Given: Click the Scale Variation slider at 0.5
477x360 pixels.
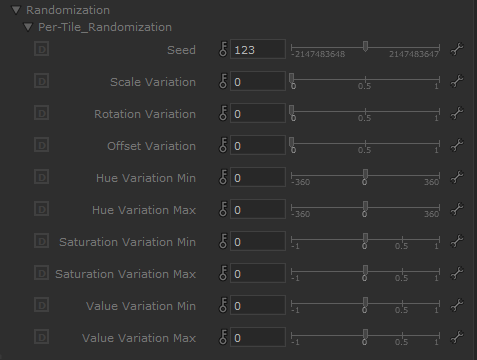Looking at the screenshot, I should 365,79.
